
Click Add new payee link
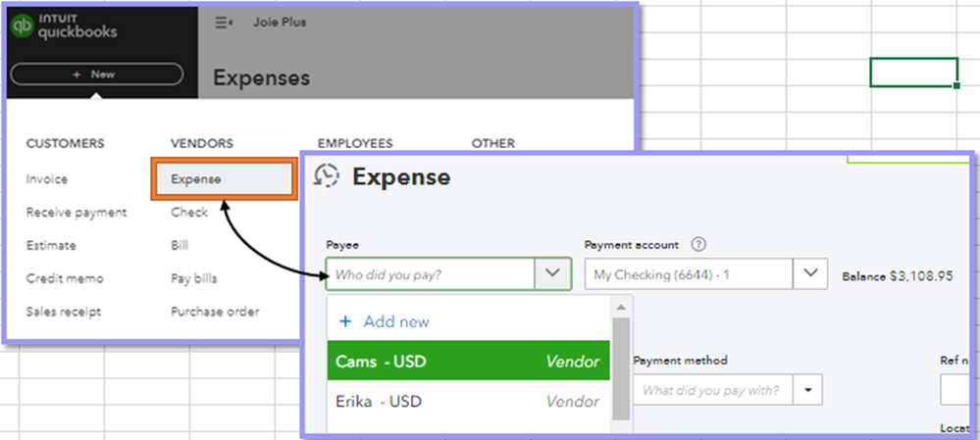[x=385, y=321]
